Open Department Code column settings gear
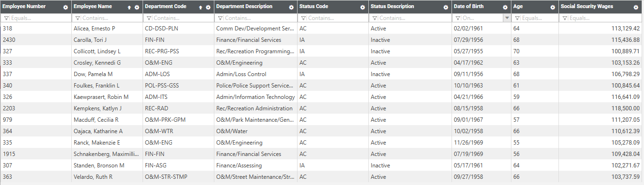 pyautogui.click(x=208, y=7)
